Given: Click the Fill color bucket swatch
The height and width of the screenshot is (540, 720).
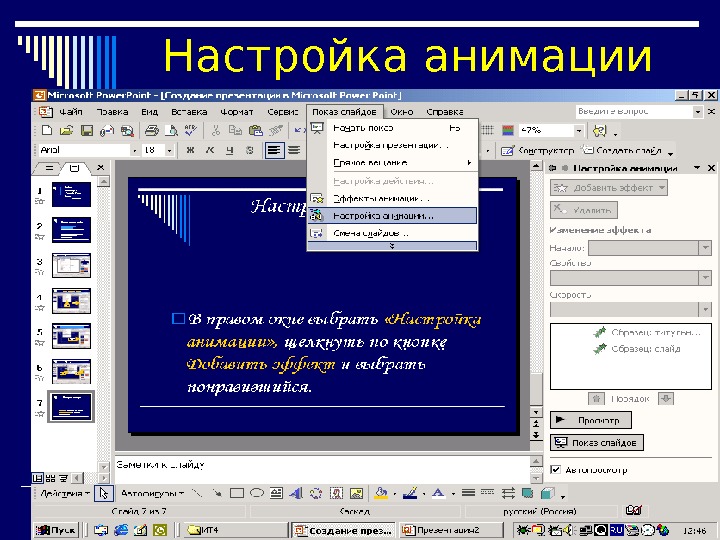Looking at the screenshot, I should tap(381, 494).
